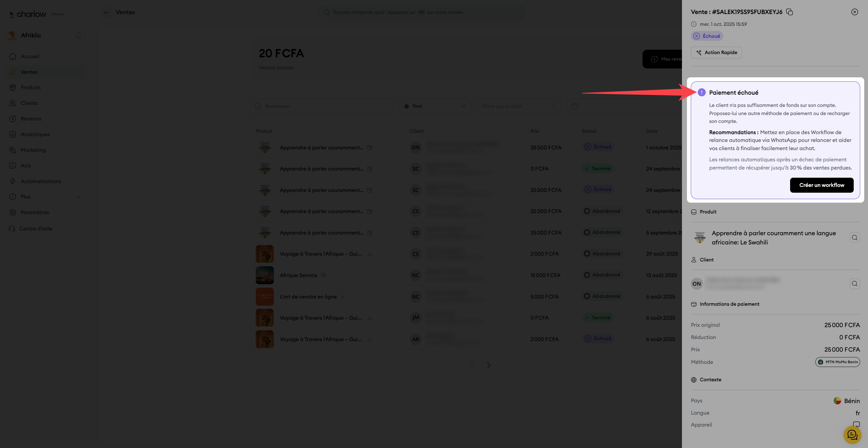The image size is (868, 448).
Task: Open the chat support bubble icon
Action: [x=852, y=435]
